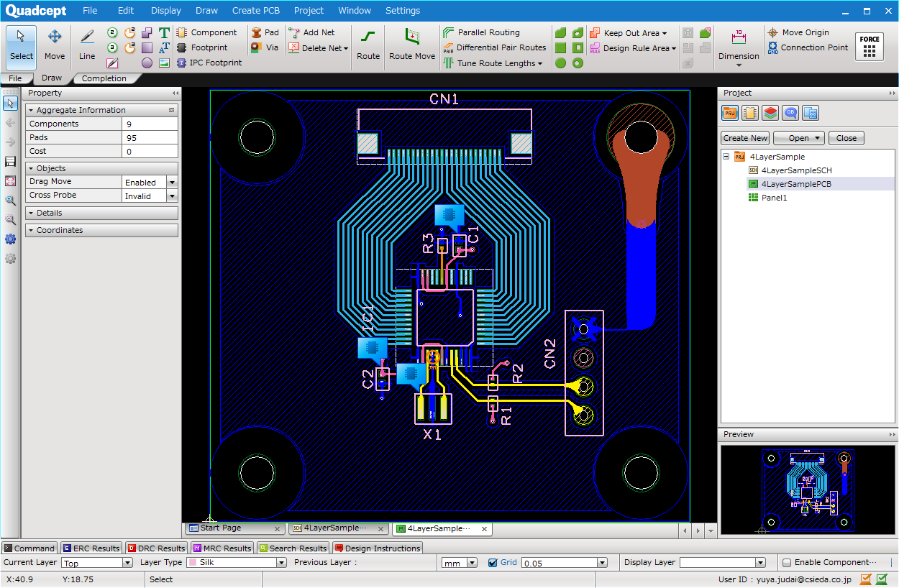The width and height of the screenshot is (899, 588).
Task: Enable the Enable Component checkbox
Action: [x=787, y=563]
